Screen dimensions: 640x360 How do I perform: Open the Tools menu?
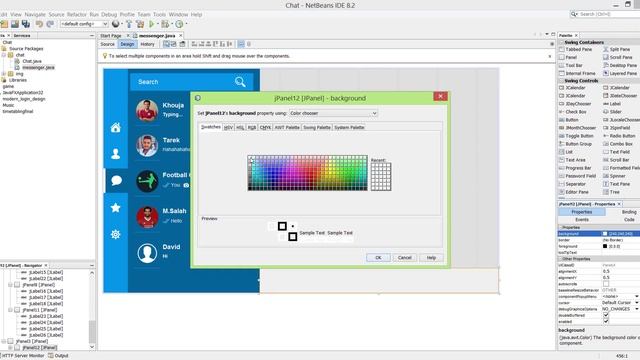[x=160, y=14]
